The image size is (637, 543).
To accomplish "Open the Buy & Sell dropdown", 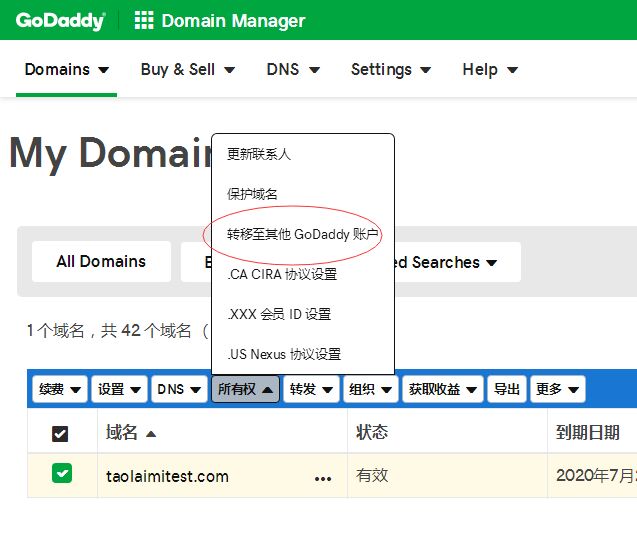I will pyautogui.click(x=187, y=69).
